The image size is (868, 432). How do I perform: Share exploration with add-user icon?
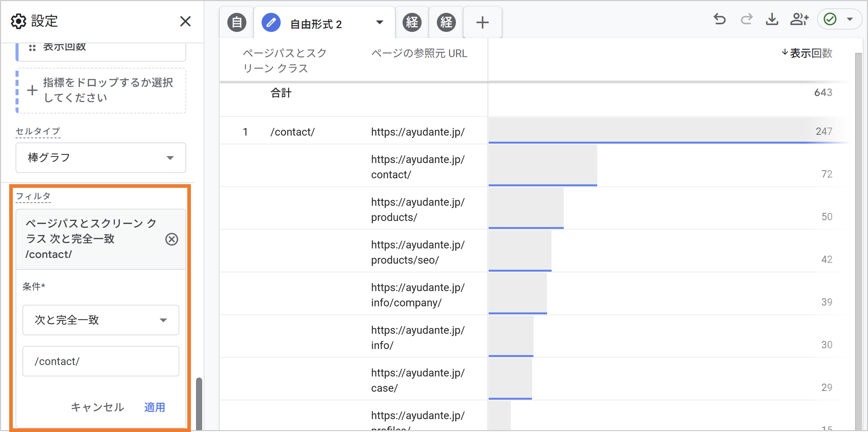pos(799,19)
